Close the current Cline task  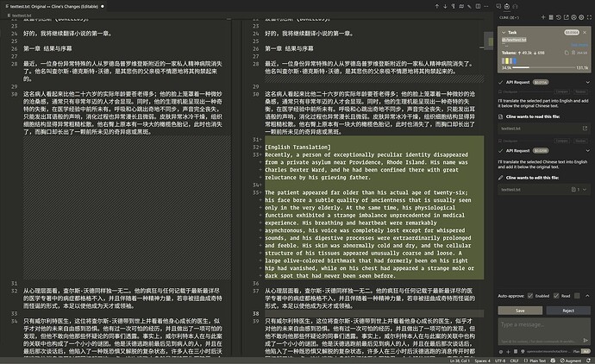tap(585, 33)
